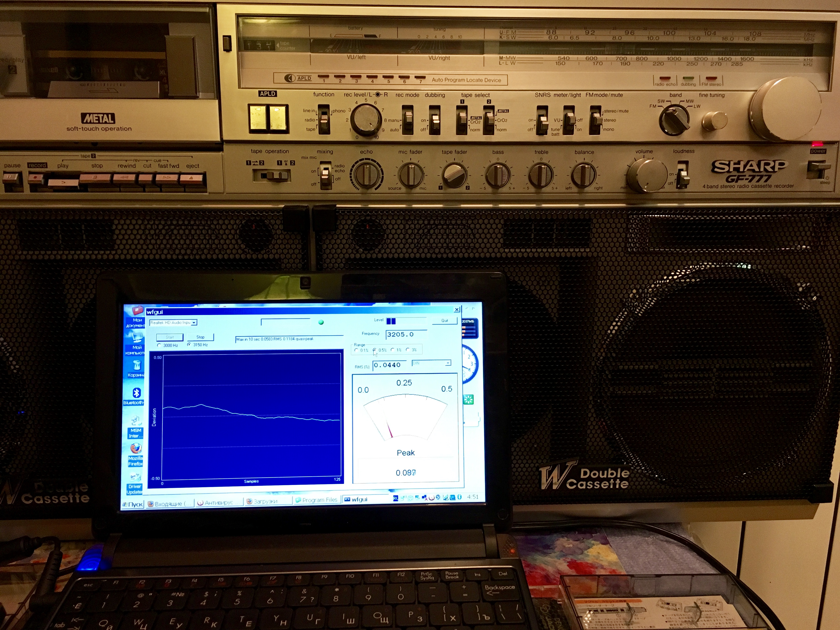This screenshot has height=630, width=840.
Task: Switch to Загрузки taskbar item
Action: point(266,501)
